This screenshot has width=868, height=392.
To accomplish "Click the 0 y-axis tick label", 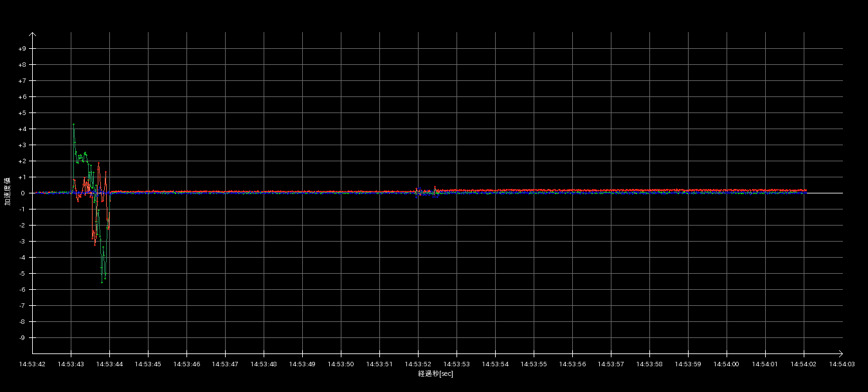I will [24, 193].
